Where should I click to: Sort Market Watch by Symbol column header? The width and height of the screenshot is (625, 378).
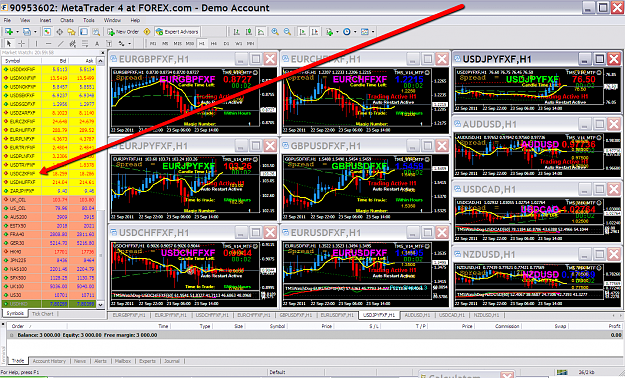22,61
